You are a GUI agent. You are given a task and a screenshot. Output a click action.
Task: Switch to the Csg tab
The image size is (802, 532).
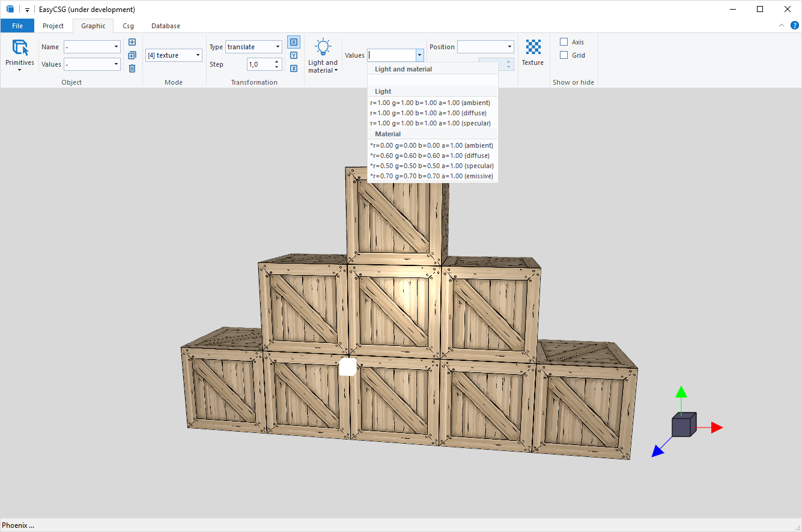[x=129, y=26]
